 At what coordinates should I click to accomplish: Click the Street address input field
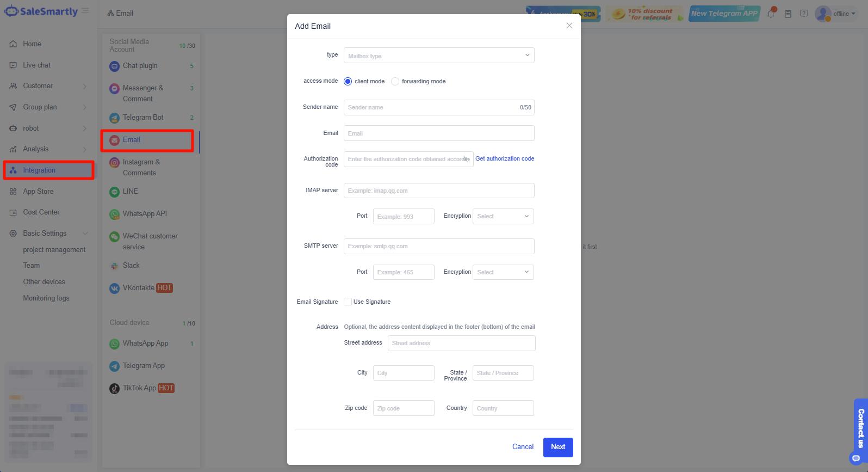coord(462,343)
